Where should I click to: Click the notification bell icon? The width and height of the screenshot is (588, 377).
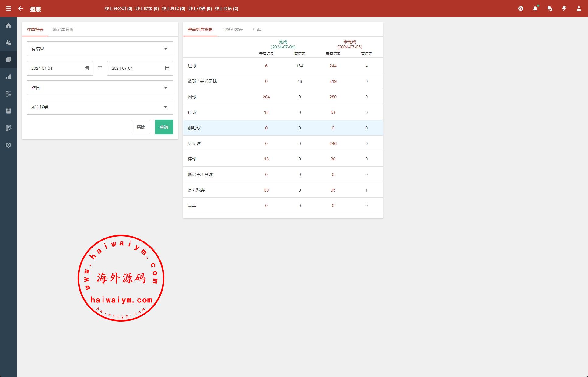(535, 9)
